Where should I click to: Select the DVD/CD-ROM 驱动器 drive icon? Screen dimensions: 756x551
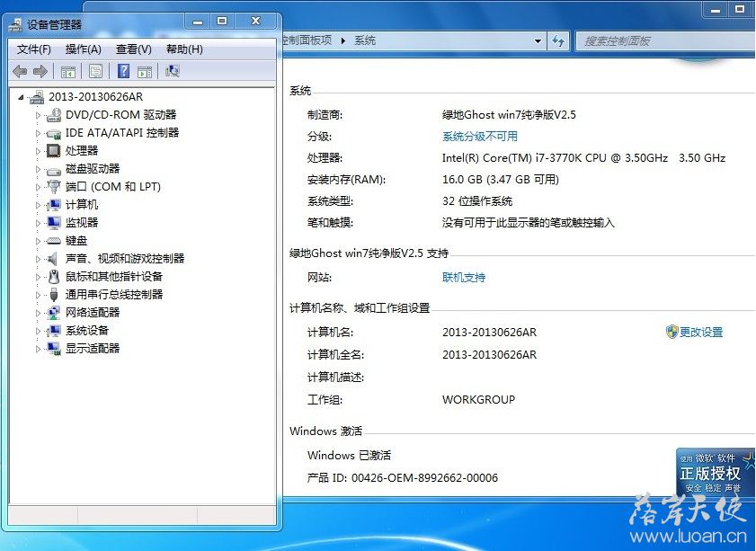54,115
